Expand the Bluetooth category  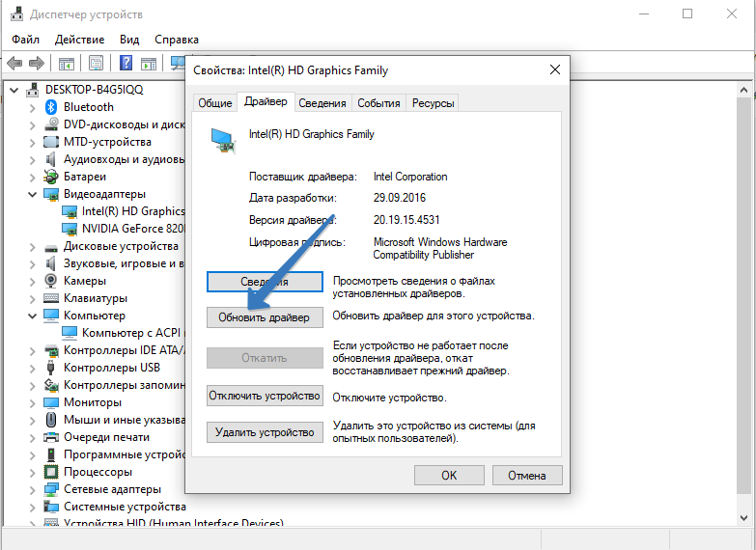click(x=32, y=107)
